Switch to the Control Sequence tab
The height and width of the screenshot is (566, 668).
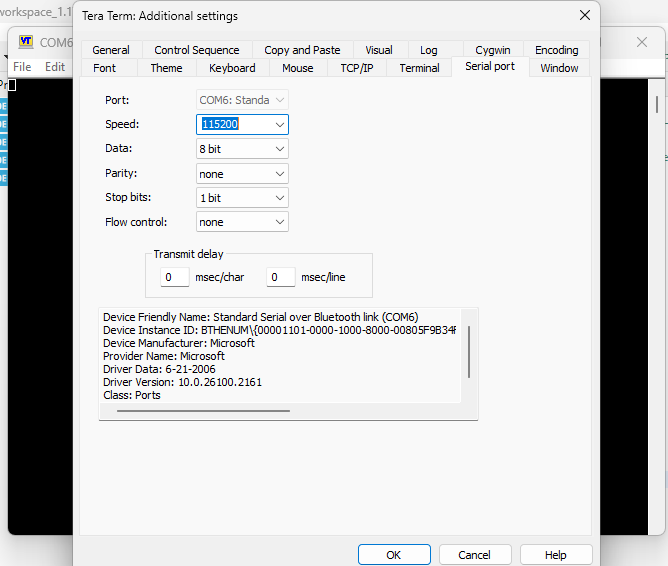(x=196, y=50)
